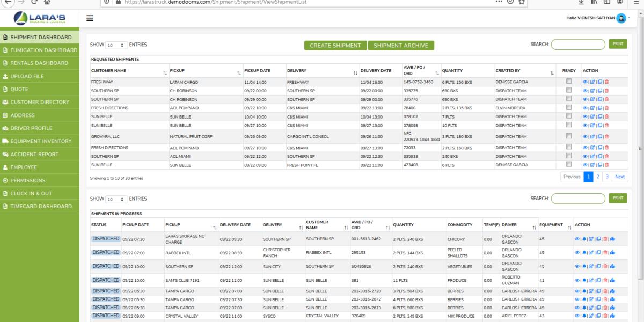Screen dimensions: 644x322
Task: Click the Create Shipment button
Action: [335, 46]
